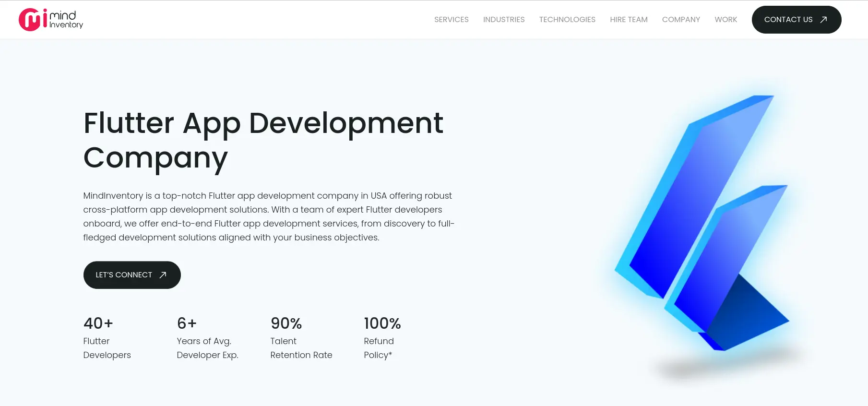Viewport: 868px width, 406px height.
Task: Click the 6+ Years of Avg. Experience stat
Action: coord(207,338)
